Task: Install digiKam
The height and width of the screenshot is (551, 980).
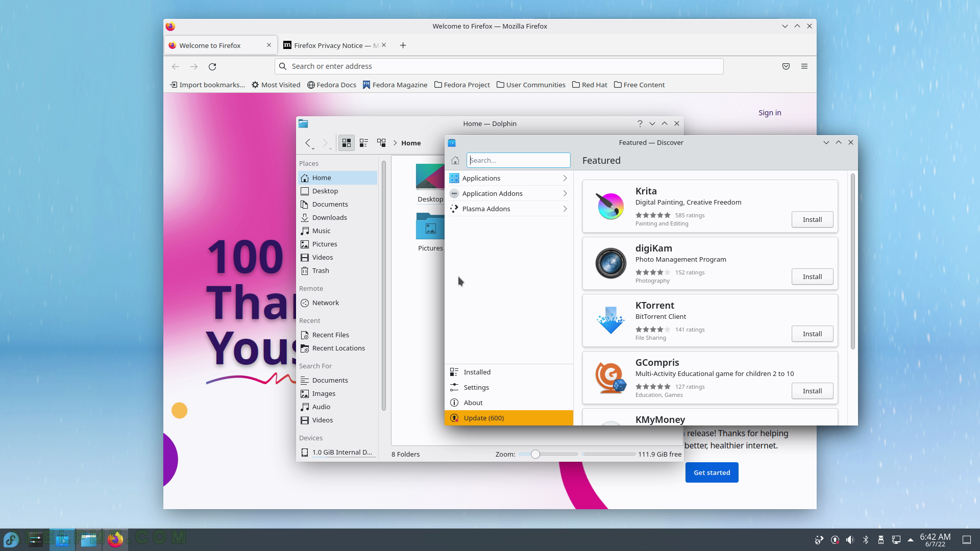Action: click(812, 277)
